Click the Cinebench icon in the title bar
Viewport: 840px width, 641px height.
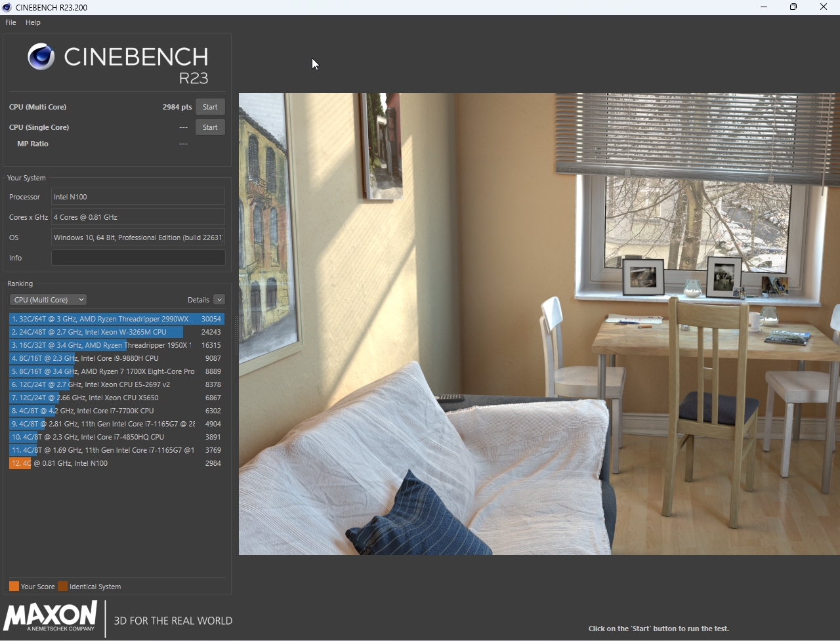click(x=7, y=7)
